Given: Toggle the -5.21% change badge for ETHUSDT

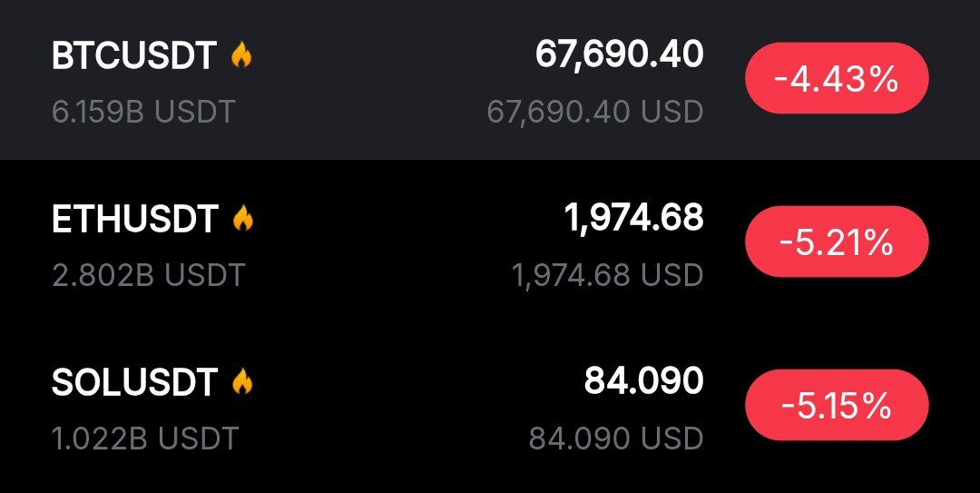Looking at the screenshot, I should (836, 244).
